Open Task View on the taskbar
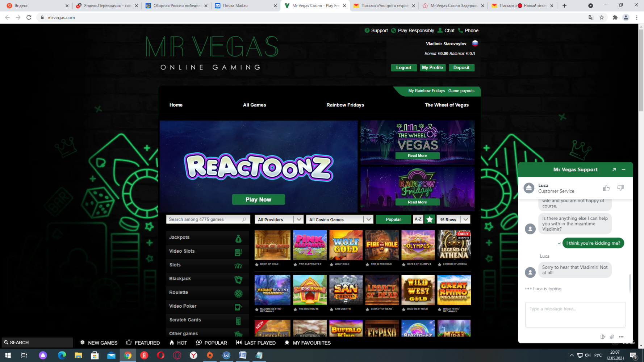Viewport: 644px width, 362px height. point(24,355)
